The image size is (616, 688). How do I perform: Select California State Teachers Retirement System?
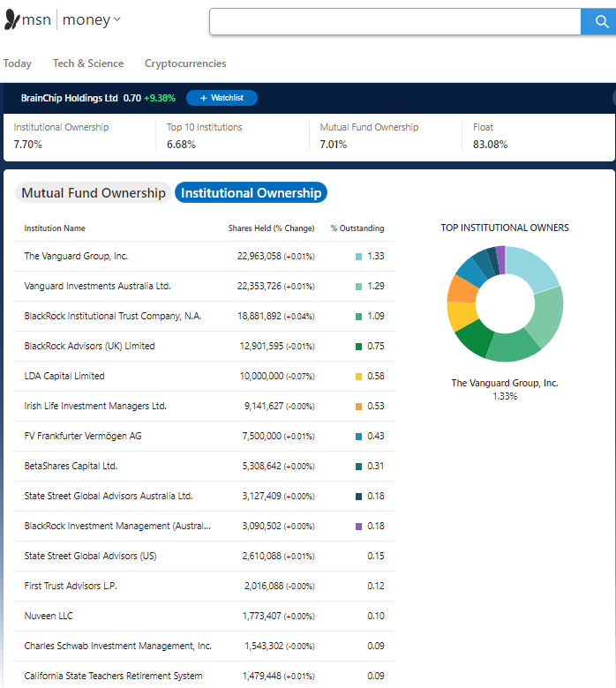pos(113,676)
